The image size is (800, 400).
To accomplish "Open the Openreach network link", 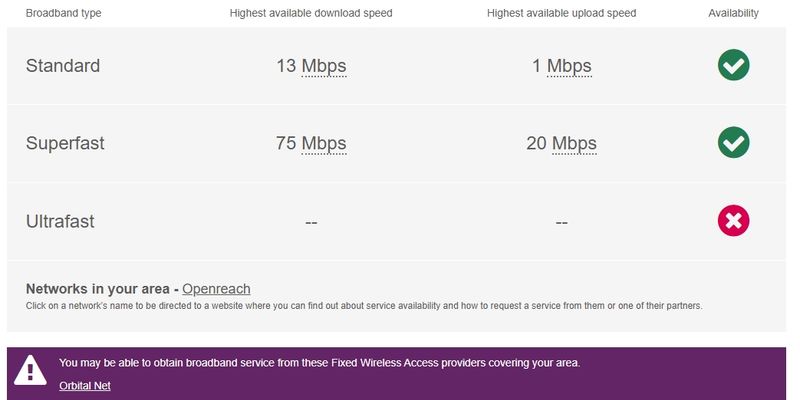I will click(216, 289).
